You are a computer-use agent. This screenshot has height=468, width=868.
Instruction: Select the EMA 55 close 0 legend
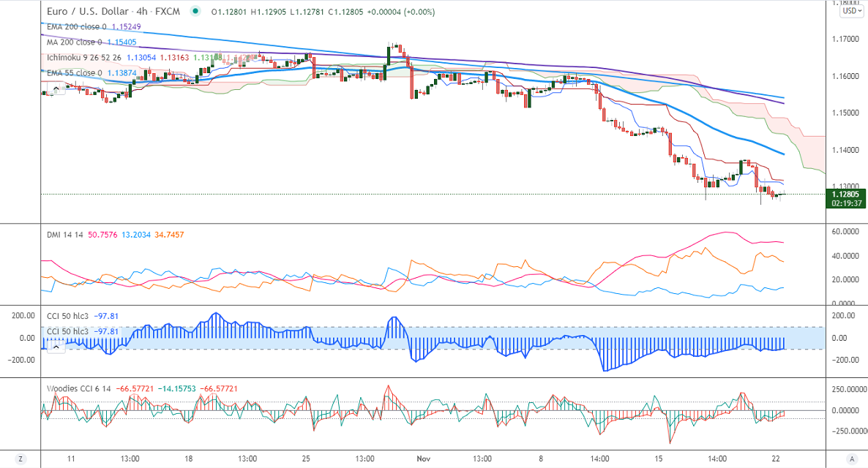[x=74, y=73]
